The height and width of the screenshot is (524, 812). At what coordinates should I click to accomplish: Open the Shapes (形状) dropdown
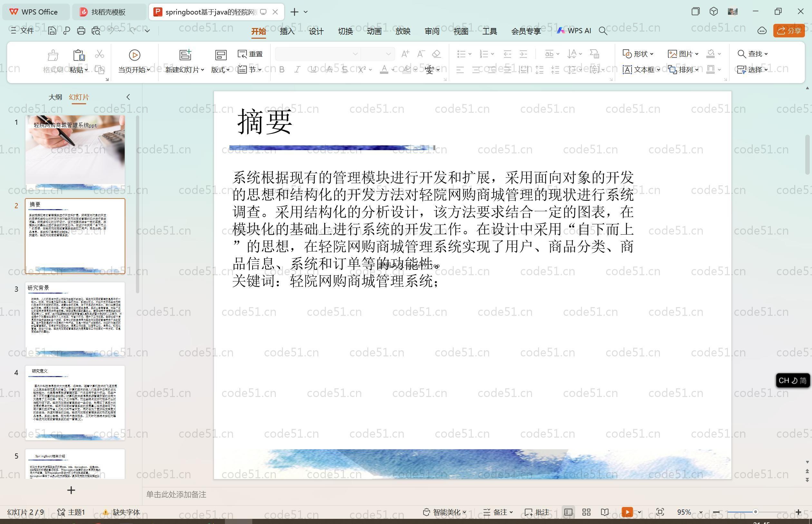tap(638, 54)
